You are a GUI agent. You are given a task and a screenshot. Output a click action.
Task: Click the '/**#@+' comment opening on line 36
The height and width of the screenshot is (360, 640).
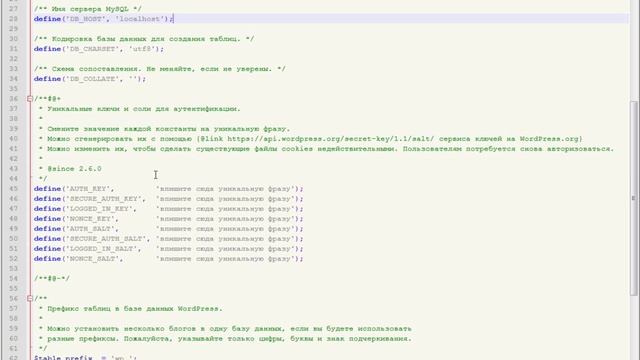47,99
